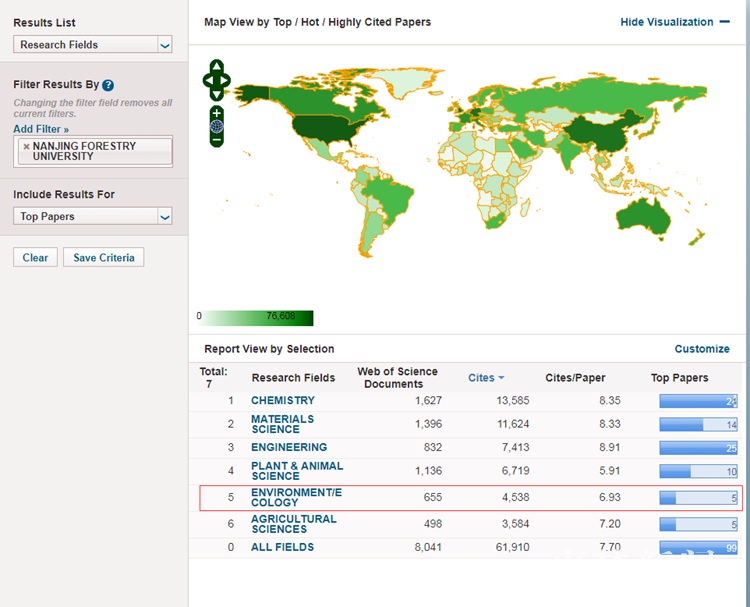Click the Top Papers column header
This screenshot has width=750, height=607.
click(x=679, y=378)
